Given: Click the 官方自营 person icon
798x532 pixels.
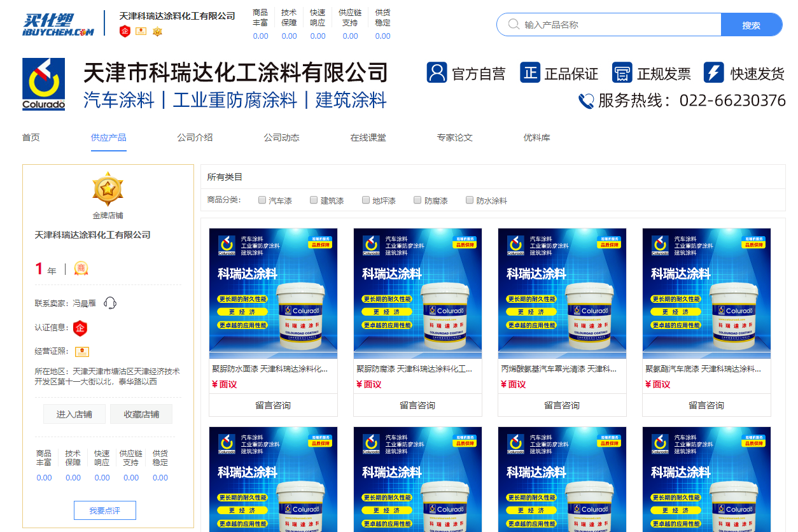Looking at the screenshot, I should pos(437,73).
